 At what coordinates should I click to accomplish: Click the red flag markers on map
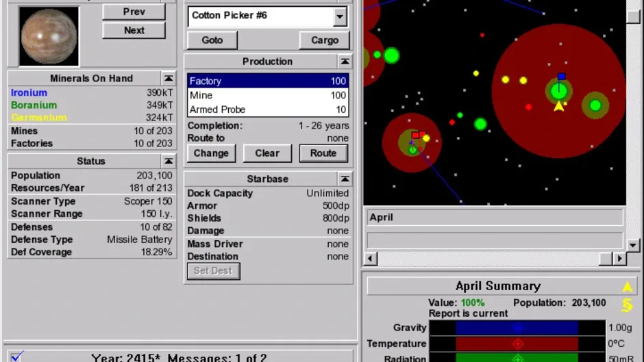coord(419,135)
